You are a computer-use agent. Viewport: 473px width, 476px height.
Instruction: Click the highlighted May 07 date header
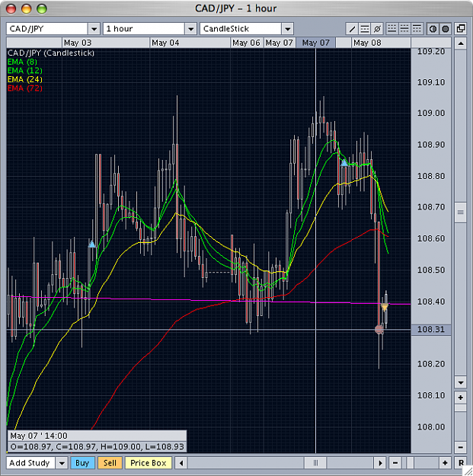click(x=316, y=43)
